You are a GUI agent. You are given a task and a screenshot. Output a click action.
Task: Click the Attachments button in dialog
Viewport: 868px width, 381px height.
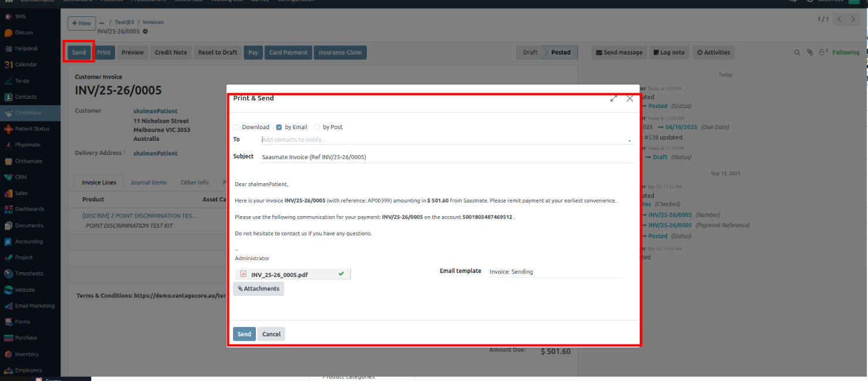click(x=258, y=289)
